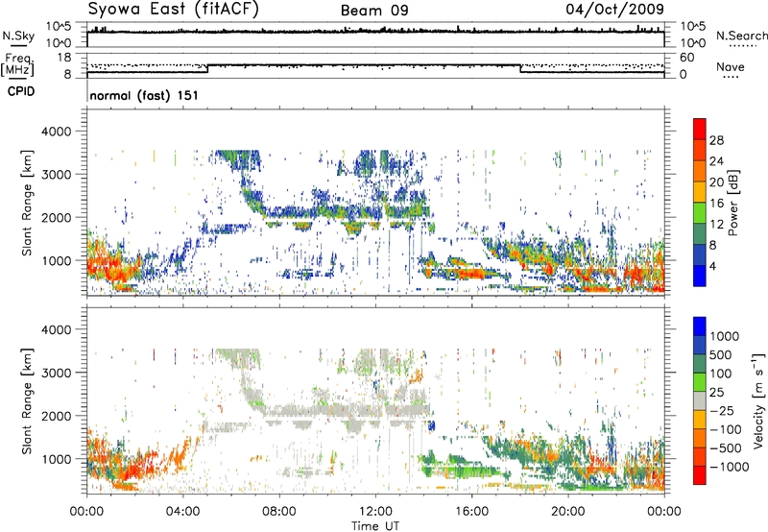Click the "08:00" time tick label
This screenshot has width=768, height=532.
coord(279,512)
